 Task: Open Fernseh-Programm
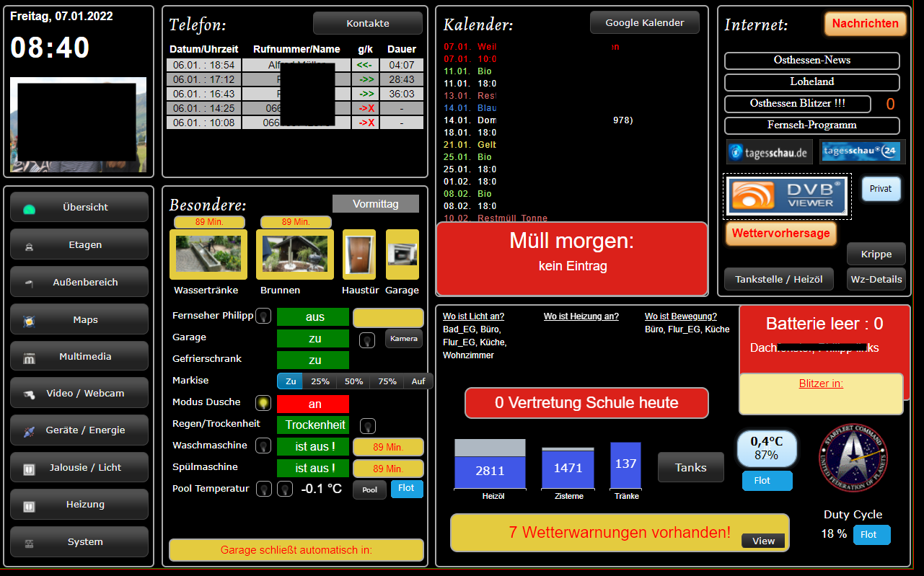pyautogui.click(x=812, y=125)
